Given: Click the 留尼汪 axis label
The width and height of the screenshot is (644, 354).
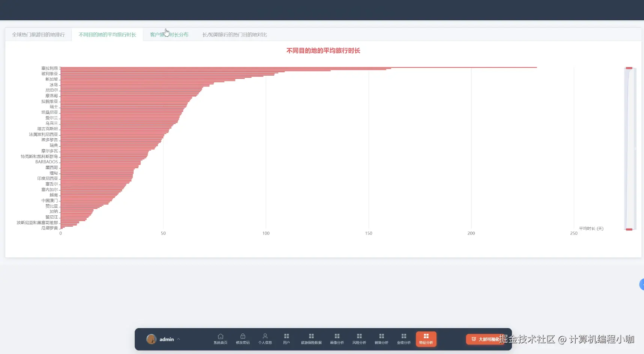Looking at the screenshot, I should (x=52, y=217).
